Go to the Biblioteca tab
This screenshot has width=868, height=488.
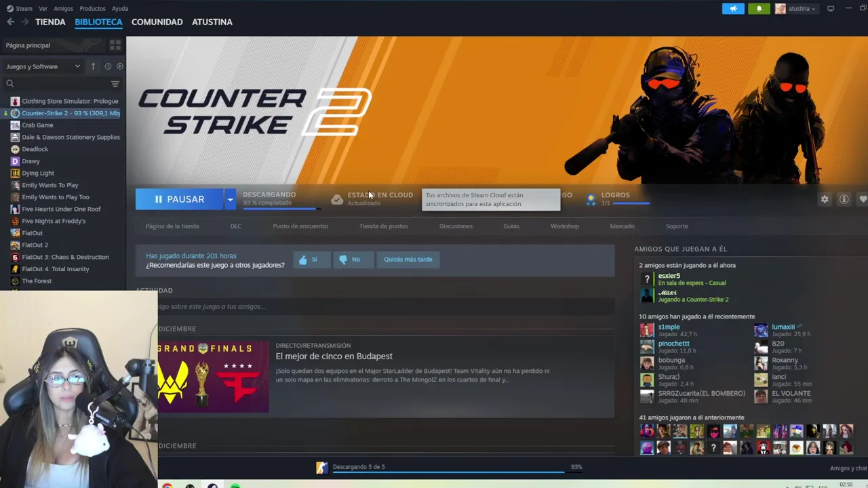coord(98,22)
